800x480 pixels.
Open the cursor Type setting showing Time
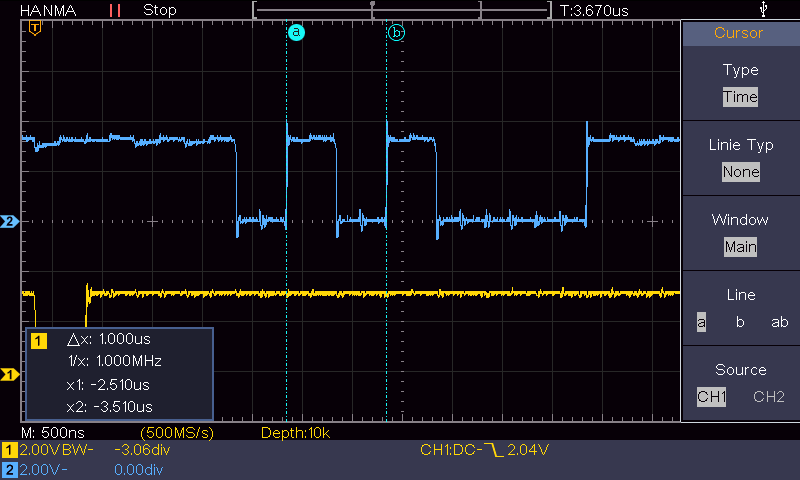pyautogui.click(x=740, y=97)
